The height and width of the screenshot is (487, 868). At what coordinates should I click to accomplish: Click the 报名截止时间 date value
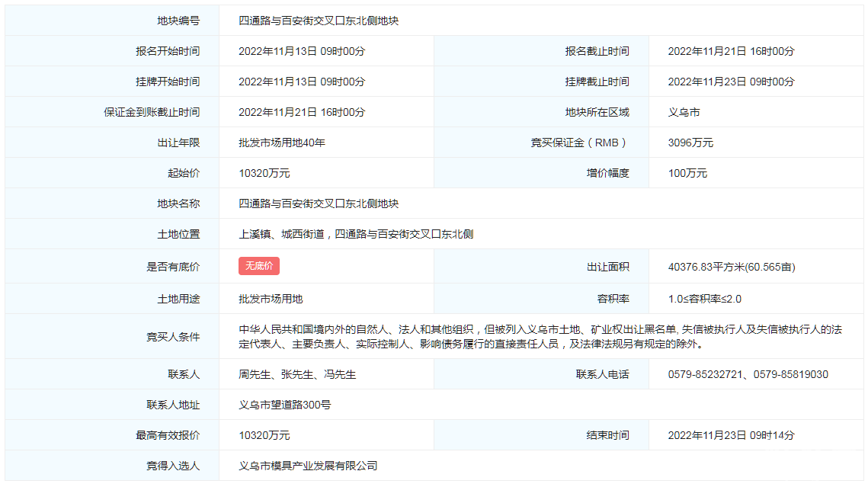pos(731,51)
